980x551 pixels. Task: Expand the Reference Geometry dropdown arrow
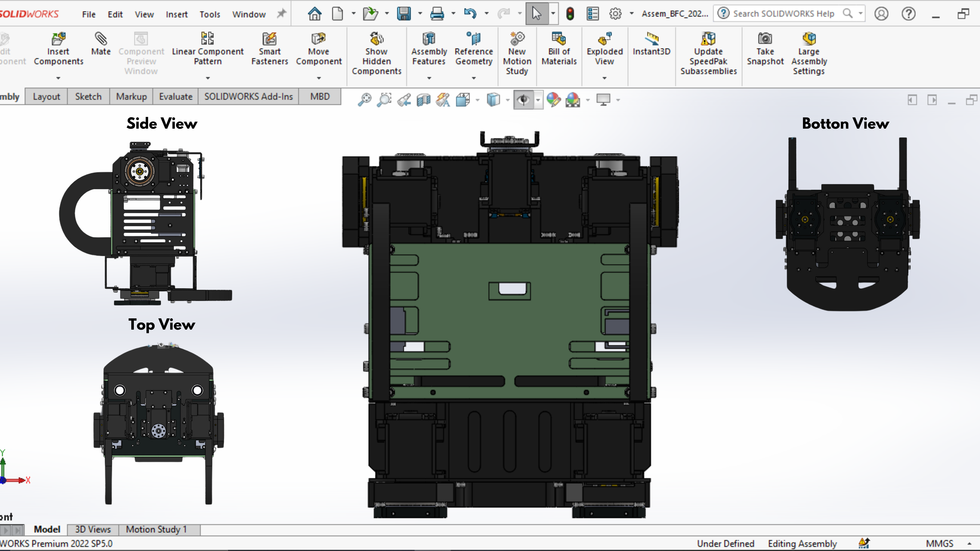pos(474,78)
